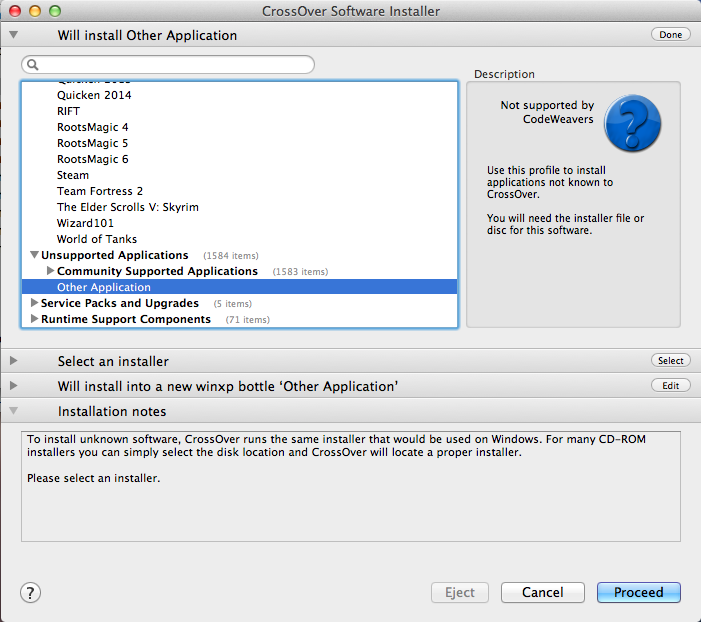Click the 'Installation notes' heading text

pyautogui.click(x=112, y=411)
